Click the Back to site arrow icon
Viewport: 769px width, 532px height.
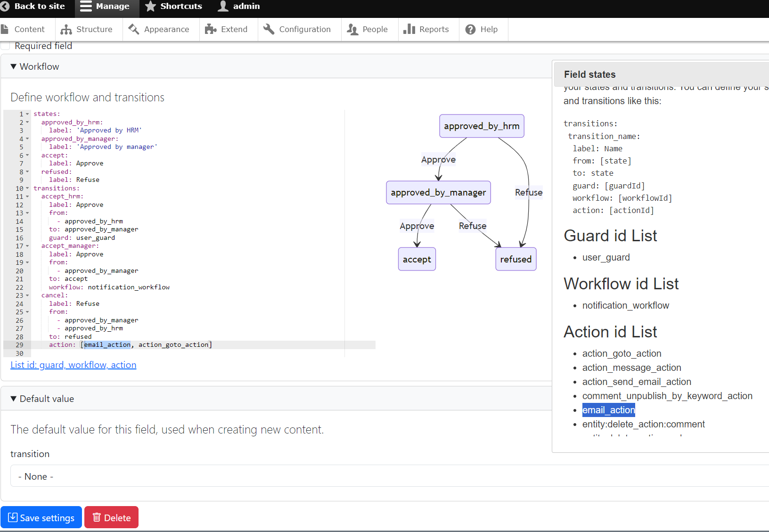pos(5,6)
